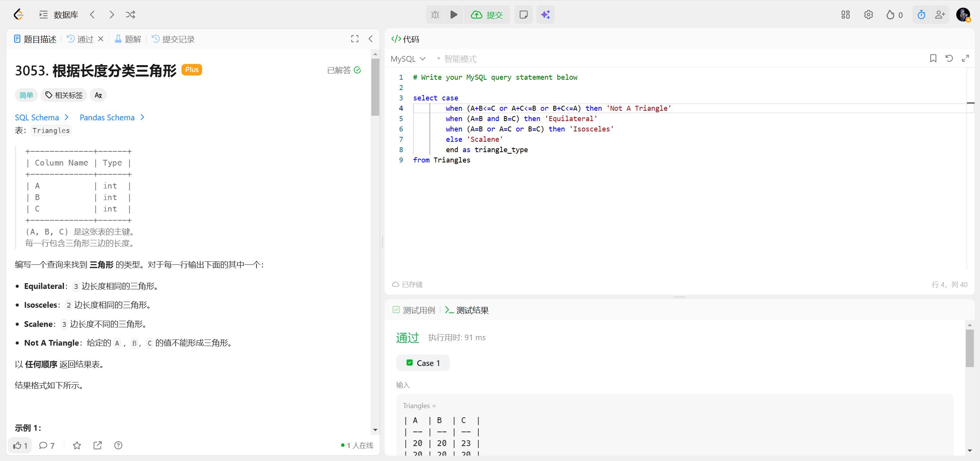Viewport: 980px width, 461px height.
Task: Click the layout grid icon
Action: tap(845, 15)
